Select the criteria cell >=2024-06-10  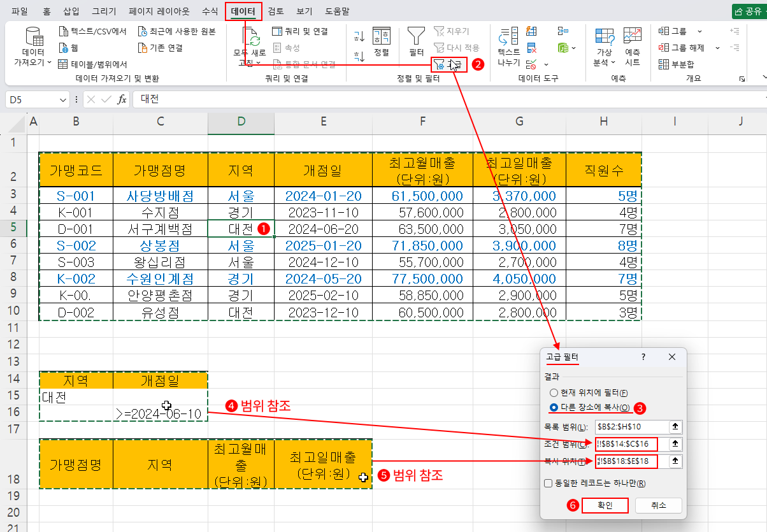[x=161, y=413]
